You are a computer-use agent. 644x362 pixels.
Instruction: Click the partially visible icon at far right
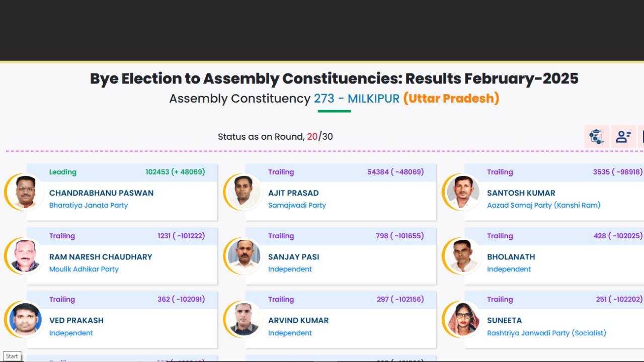641,137
